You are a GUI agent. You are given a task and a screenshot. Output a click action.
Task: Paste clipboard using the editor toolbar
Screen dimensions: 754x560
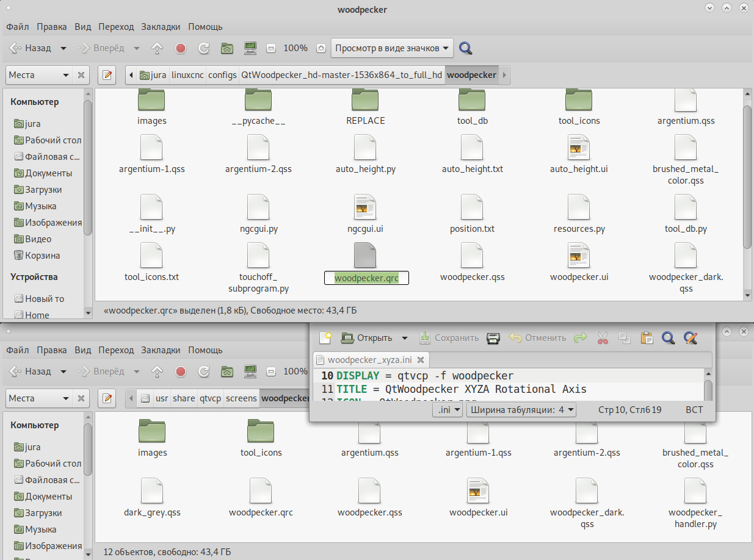coord(647,337)
